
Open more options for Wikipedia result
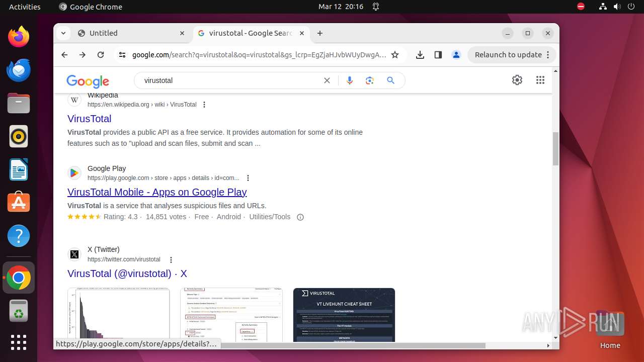pyautogui.click(x=204, y=105)
